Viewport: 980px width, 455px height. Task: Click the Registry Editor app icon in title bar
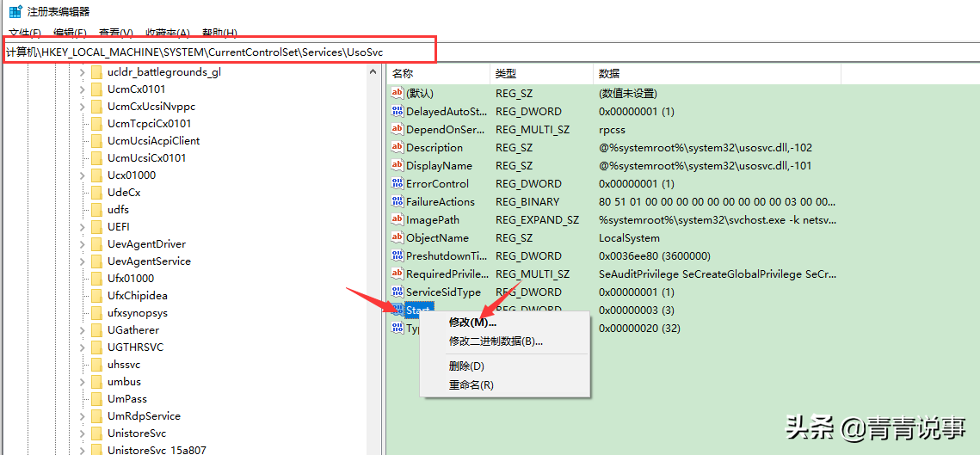point(15,10)
